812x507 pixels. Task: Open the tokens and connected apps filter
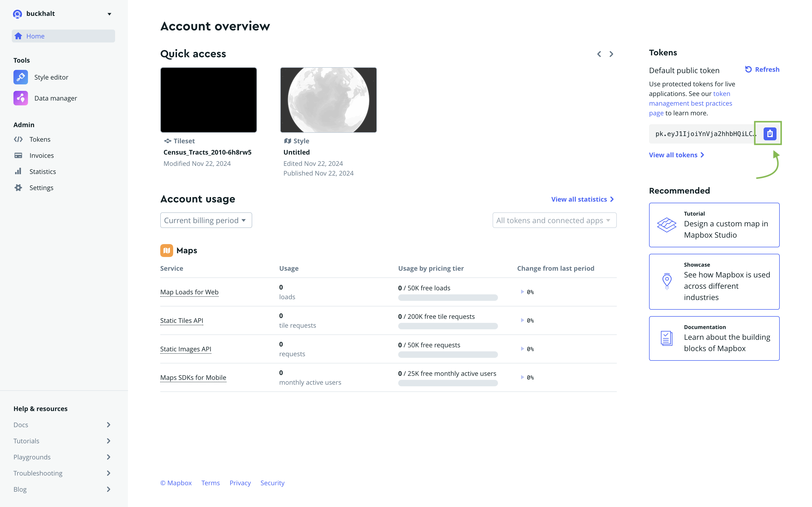[554, 220]
